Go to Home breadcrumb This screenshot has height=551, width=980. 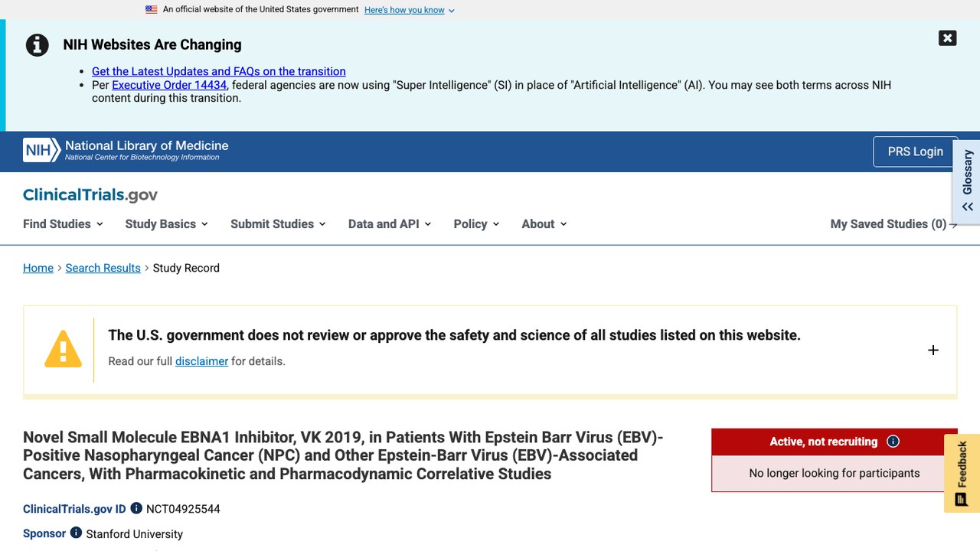tap(38, 268)
